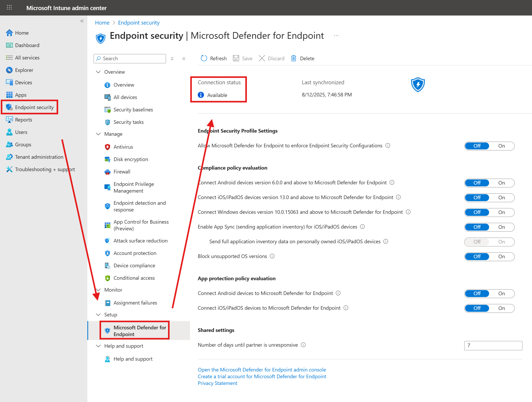
Task: Click the Delete toolbar button
Action: click(303, 58)
